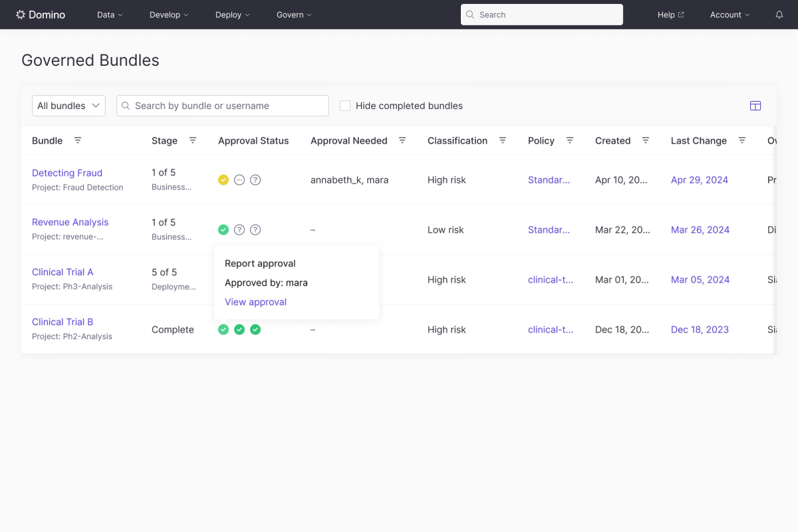This screenshot has height=532, width=798.
Task: Click the global search bar in the top navigation
Action: [x=541, y=14]
